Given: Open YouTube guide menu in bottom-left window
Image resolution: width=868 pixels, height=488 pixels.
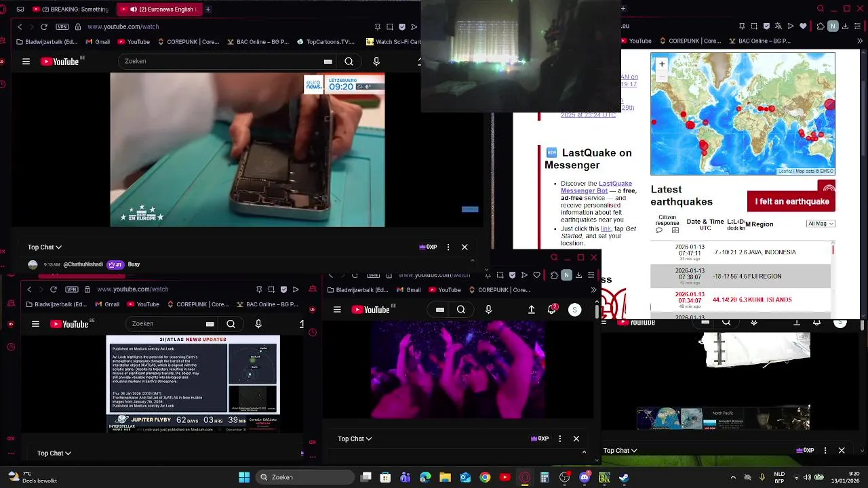Looking at the screenshot, I should tap(35, 324).
